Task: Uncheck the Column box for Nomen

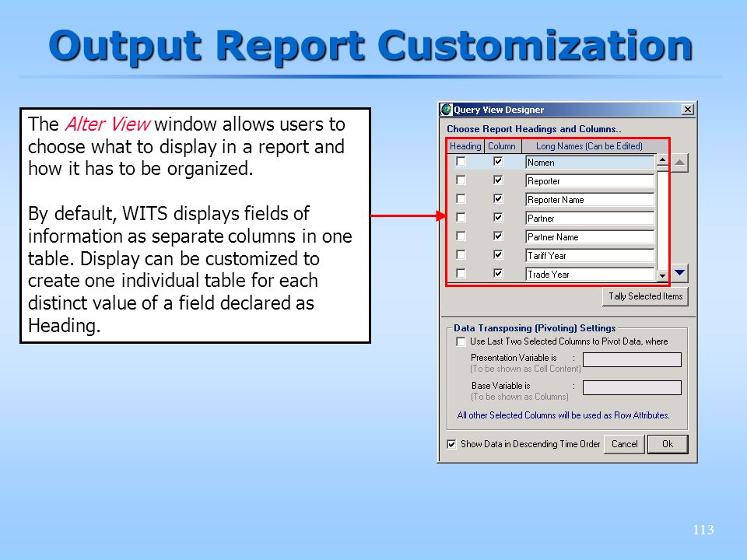Action: pyautogui.click(x=498, y=162)
